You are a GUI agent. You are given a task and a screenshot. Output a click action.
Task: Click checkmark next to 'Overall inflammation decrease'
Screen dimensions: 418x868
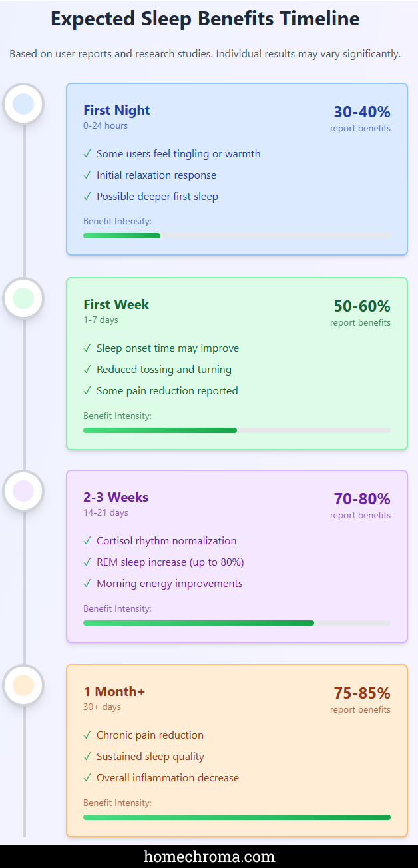tap(87, 778)
